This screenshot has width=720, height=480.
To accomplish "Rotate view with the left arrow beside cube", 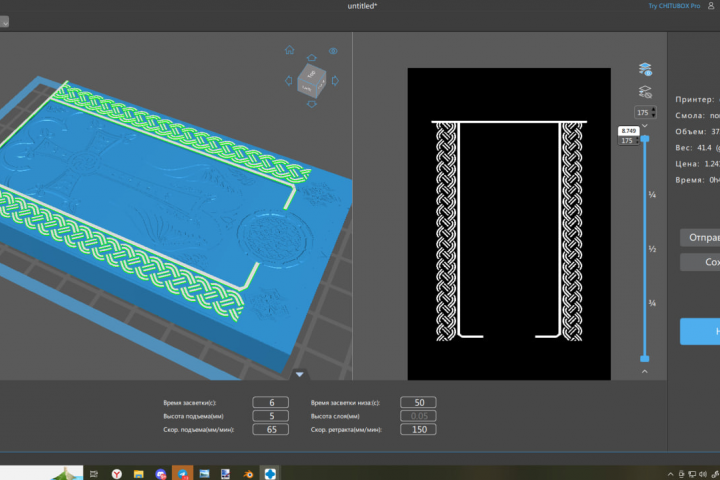I will click(x=288, y=81).
